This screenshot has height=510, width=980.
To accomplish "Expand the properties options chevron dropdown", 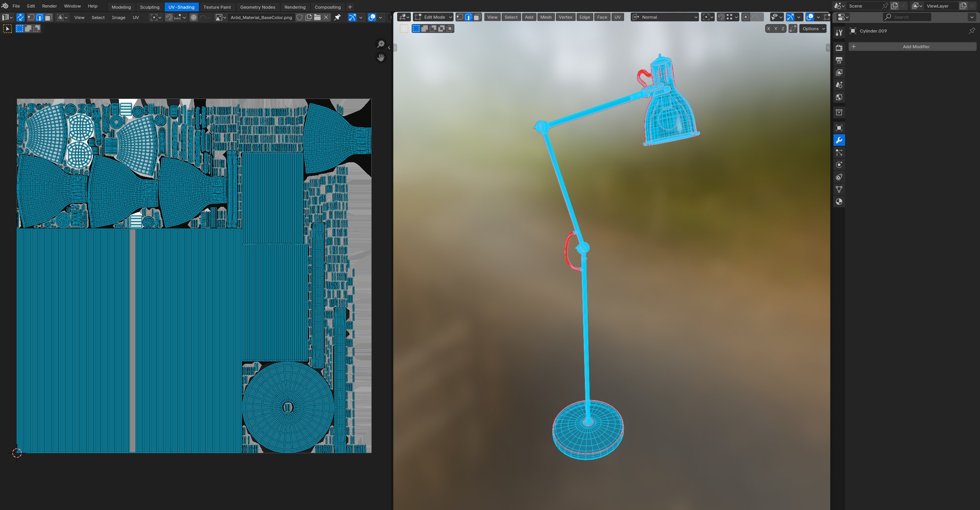I will click(x=971, y=17).
